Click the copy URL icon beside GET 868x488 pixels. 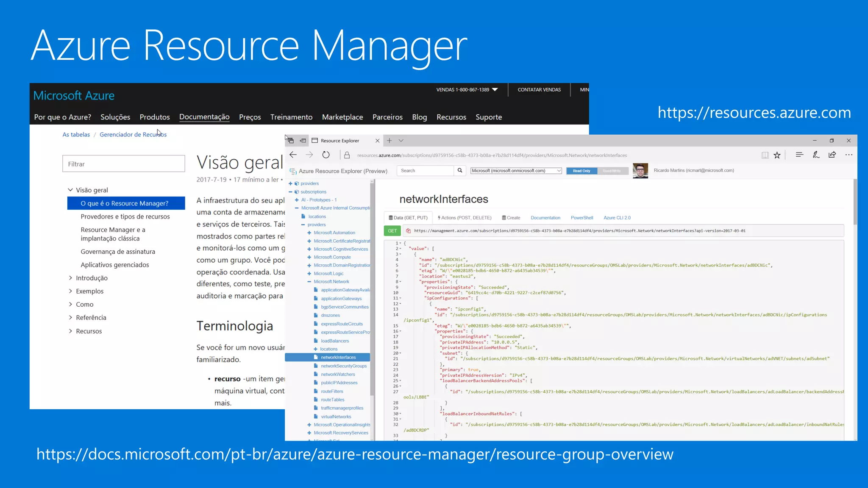click(x=408, y=231)
